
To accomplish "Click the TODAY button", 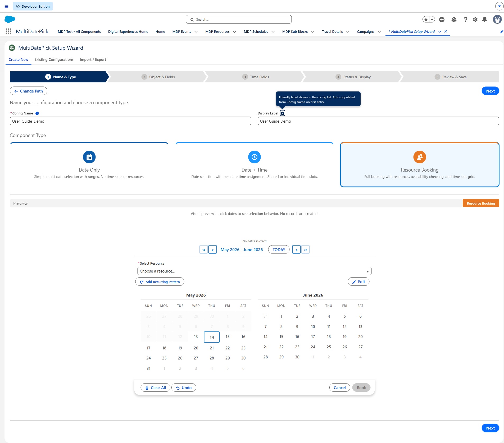I will [279, 250].
